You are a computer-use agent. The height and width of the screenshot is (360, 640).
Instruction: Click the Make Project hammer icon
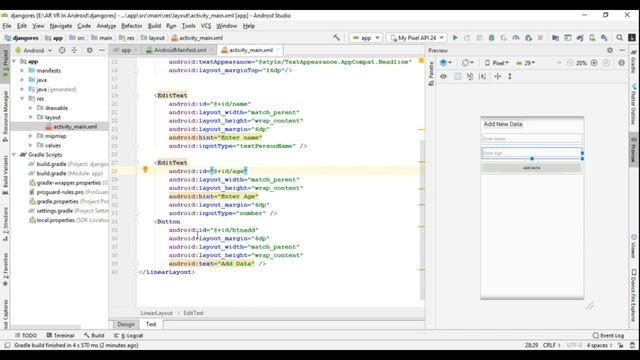click(x=336, y=38)
